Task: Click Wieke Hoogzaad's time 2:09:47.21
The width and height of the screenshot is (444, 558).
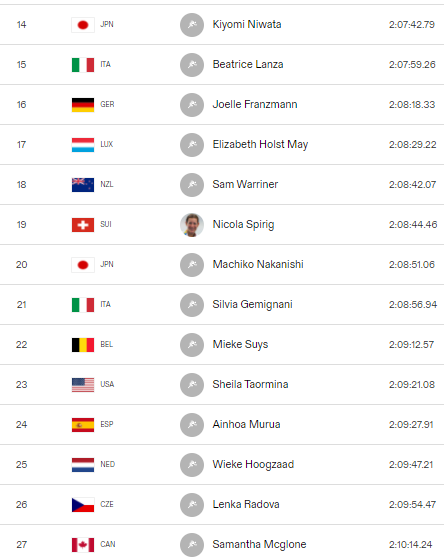Action: pyautogui.click(x=411, y=465)
